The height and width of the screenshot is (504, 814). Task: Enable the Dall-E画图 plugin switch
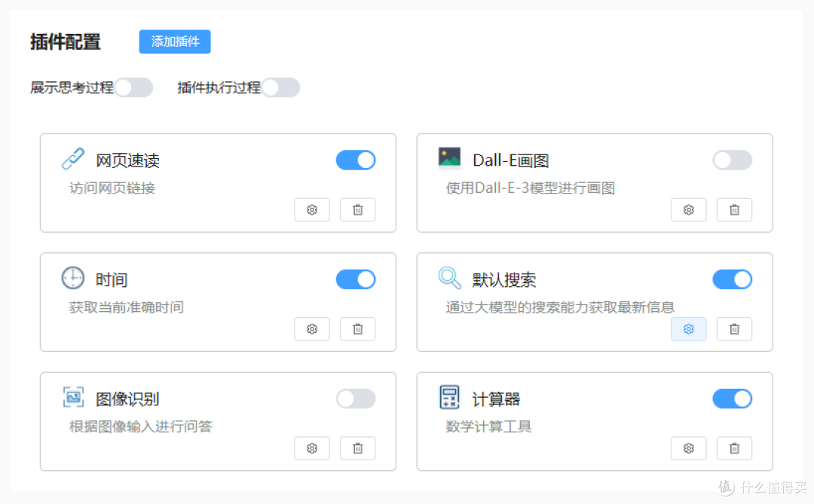732,160
